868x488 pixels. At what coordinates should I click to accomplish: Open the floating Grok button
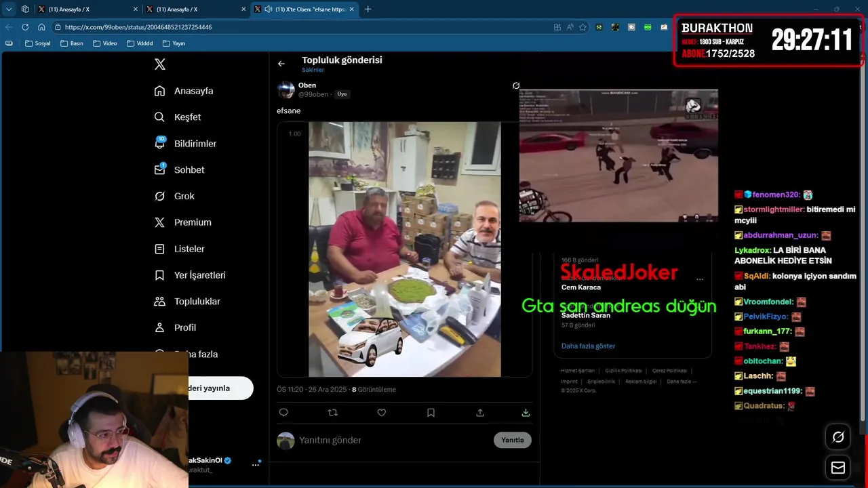coord(838,437)
